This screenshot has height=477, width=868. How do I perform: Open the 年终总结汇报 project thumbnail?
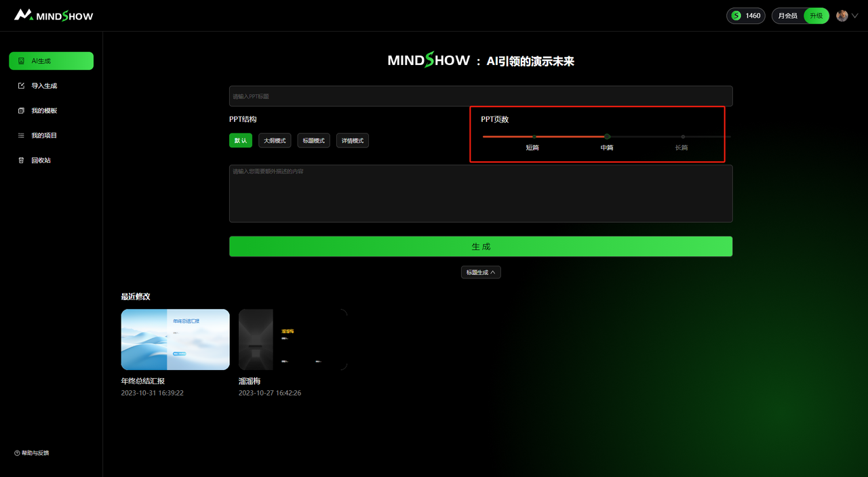click(x=175, y=339)
